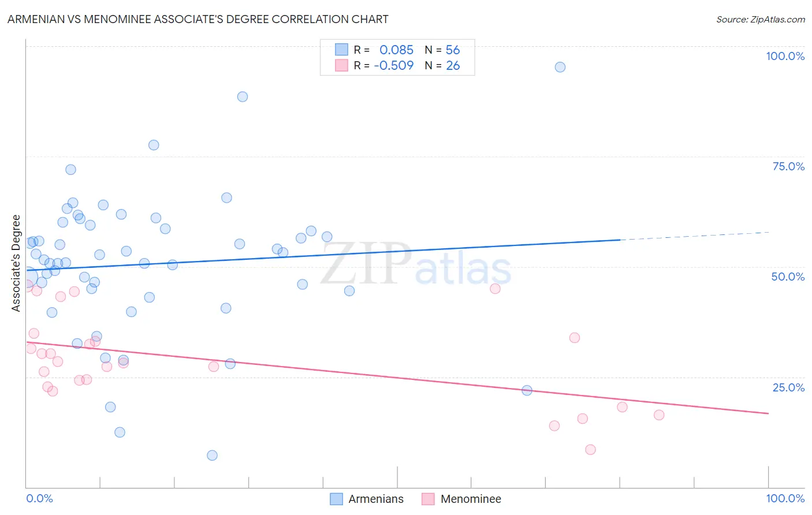Screen dimensions: 812x515
Task: Click the 0.0% x-axis label
Action: 39,498
